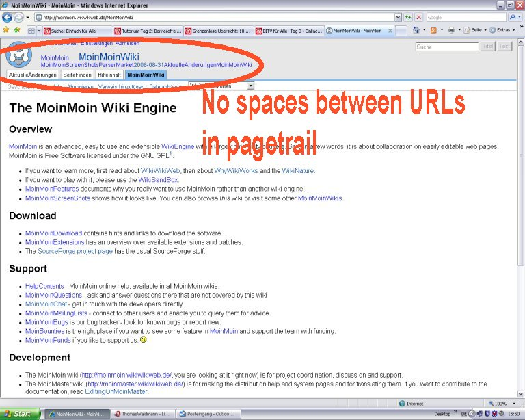
Task: Open the Quick Tabs grid icon
Action: coord(31,31)
